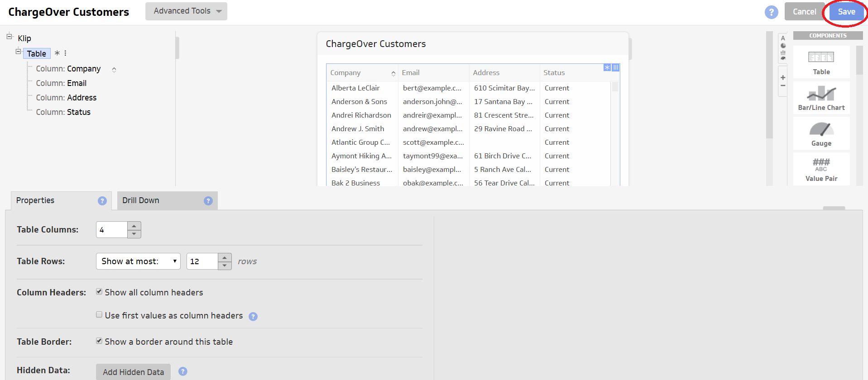Select the pie chart category icon
This screenshot has width=868, height=380.
pyautogui.click(x=783, y=46)
